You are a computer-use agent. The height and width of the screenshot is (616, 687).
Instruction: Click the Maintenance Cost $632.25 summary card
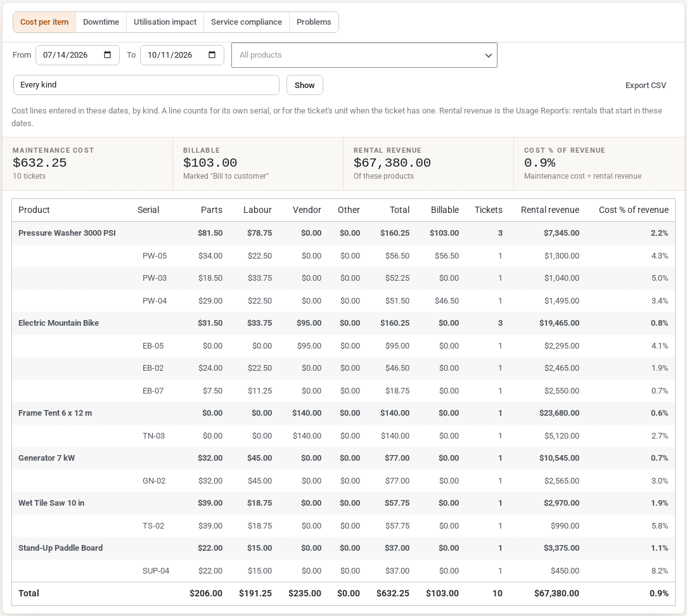point(87,164)
